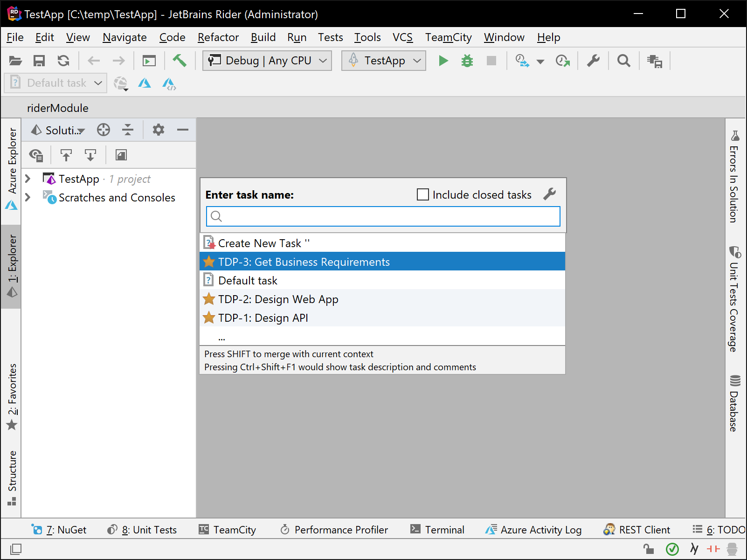Toggle Include closed tasks checkbox

point(423,194)
